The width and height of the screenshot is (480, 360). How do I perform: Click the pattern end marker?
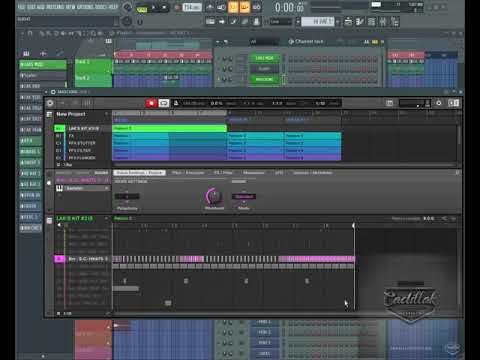pos(354,226)
